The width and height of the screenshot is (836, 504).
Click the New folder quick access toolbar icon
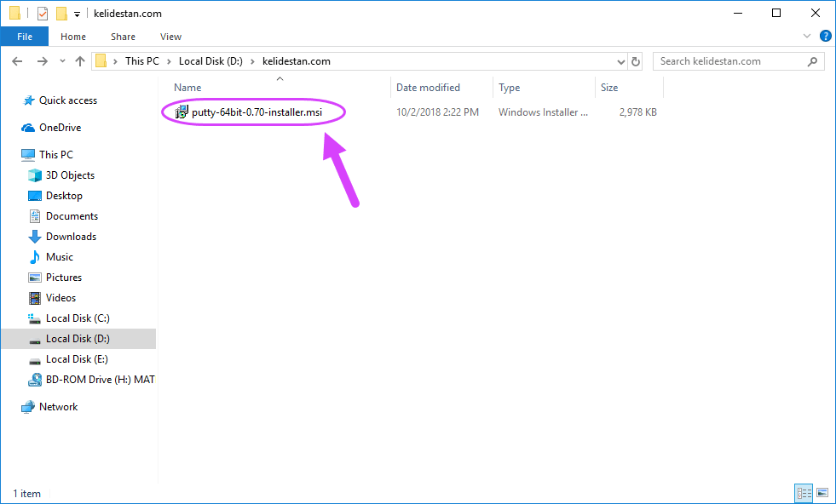coord(62,14)
